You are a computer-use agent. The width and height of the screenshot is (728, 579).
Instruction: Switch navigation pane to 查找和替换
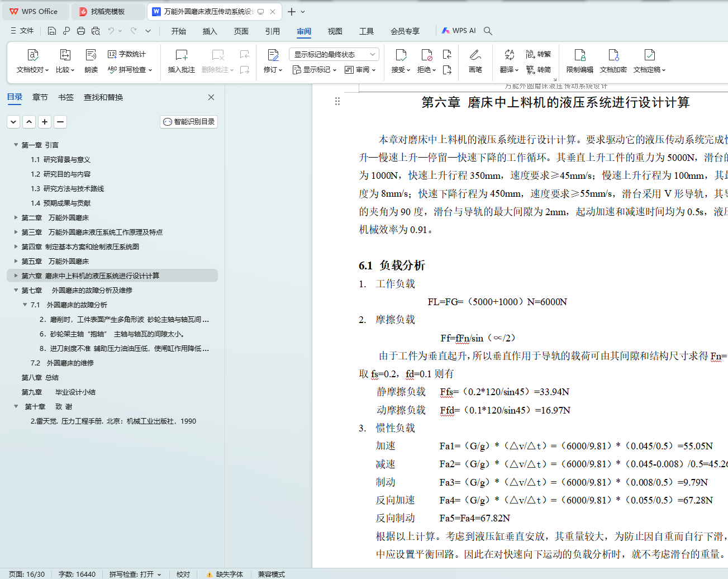click(103, 97)
